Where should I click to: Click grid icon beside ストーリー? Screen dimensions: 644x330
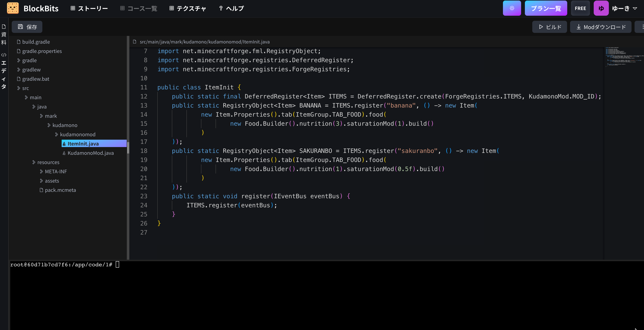point(73,8)
